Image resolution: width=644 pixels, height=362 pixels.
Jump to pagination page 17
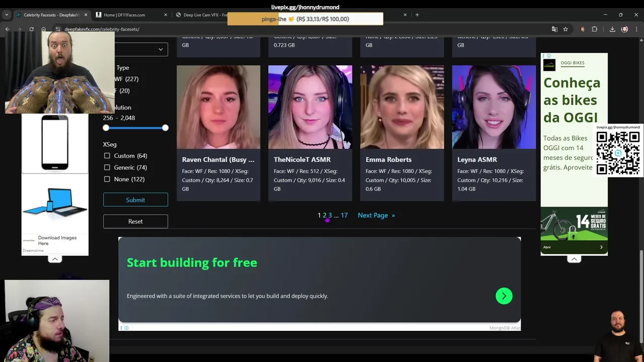tap(344, 215)
